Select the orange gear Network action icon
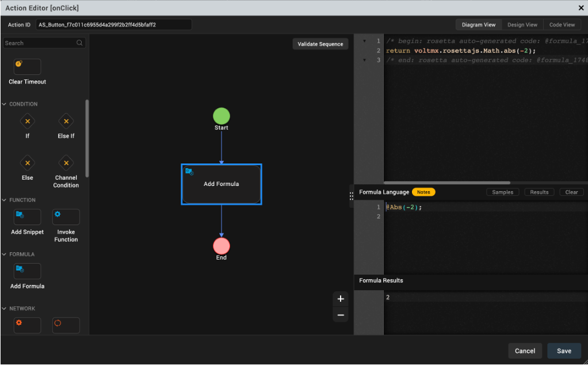 pos(28,325)
